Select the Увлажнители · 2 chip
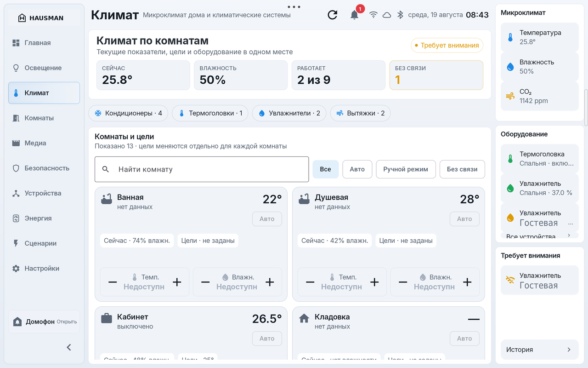588x368 pixels. [289, 113]
